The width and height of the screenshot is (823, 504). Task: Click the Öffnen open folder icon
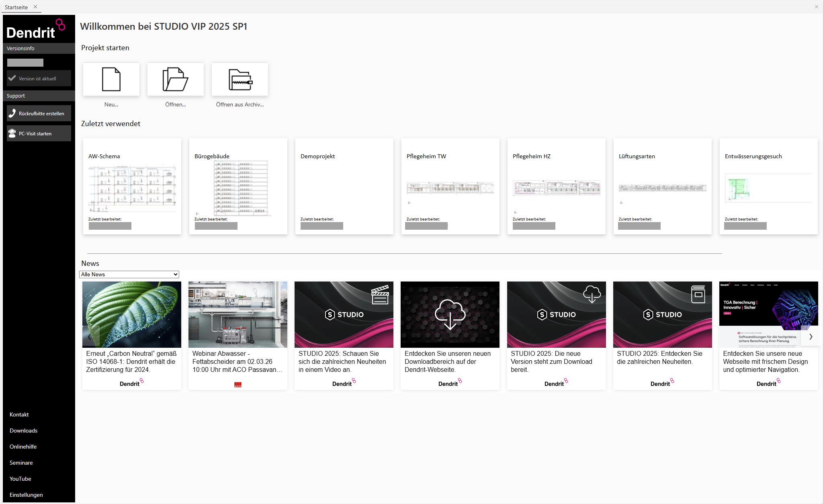coord(176,79)
